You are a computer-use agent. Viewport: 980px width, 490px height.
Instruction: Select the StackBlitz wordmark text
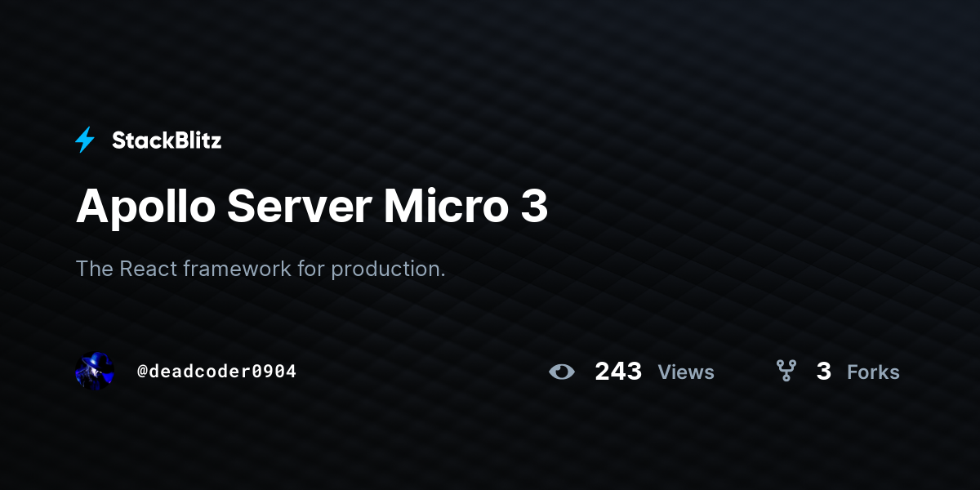[167, 140]
